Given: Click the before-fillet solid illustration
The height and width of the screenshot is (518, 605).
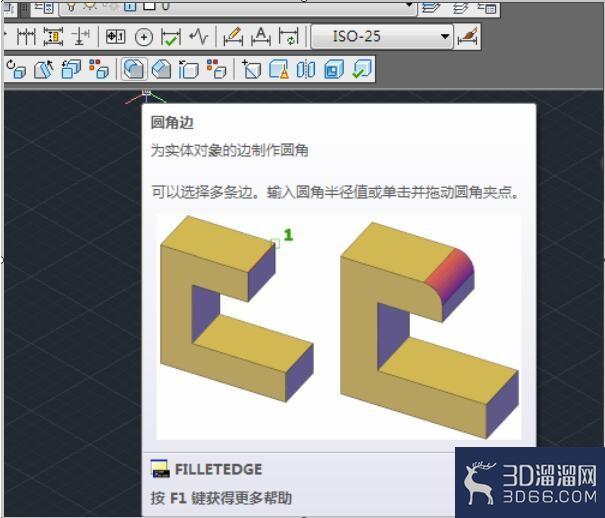Looking at the screenshot, I should point(237,310).
